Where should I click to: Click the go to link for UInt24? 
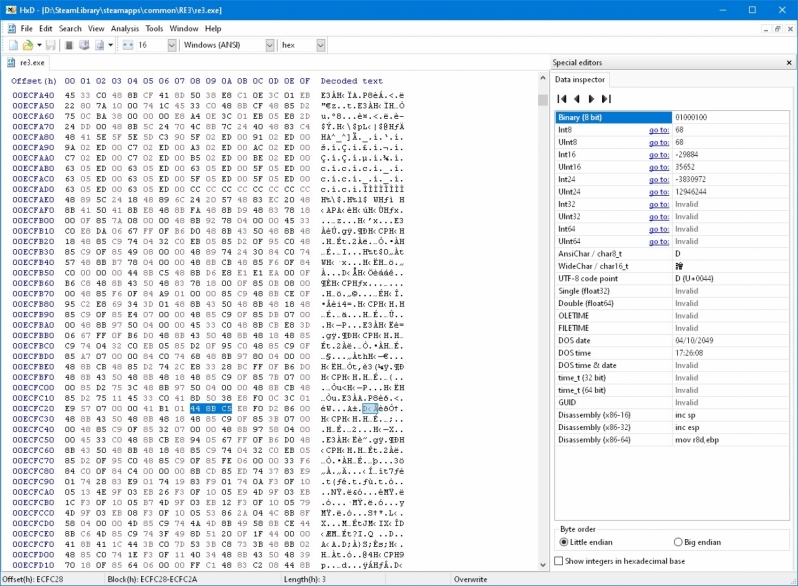(659, 192)
